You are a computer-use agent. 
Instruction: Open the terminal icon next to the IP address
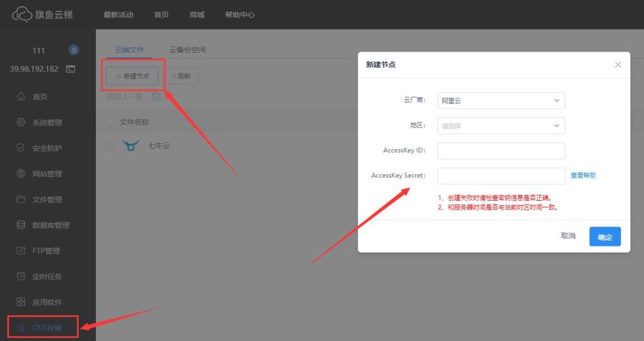[71, 69]
